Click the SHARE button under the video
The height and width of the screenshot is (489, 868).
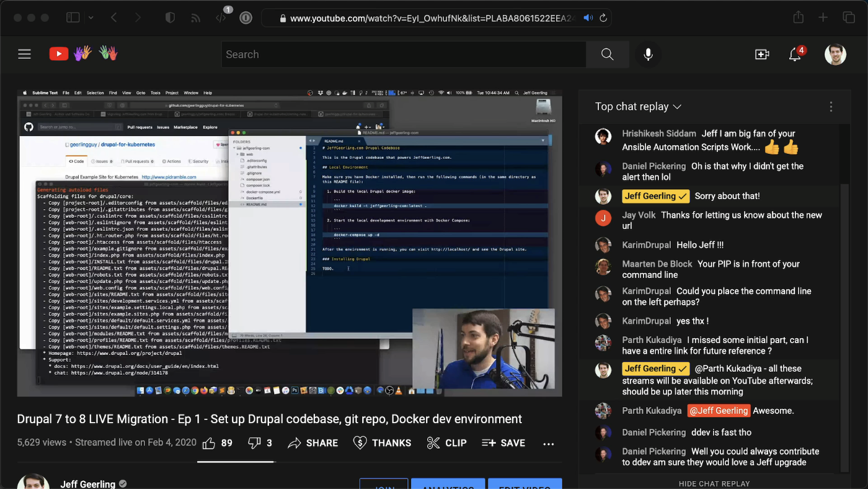[313, 443]
